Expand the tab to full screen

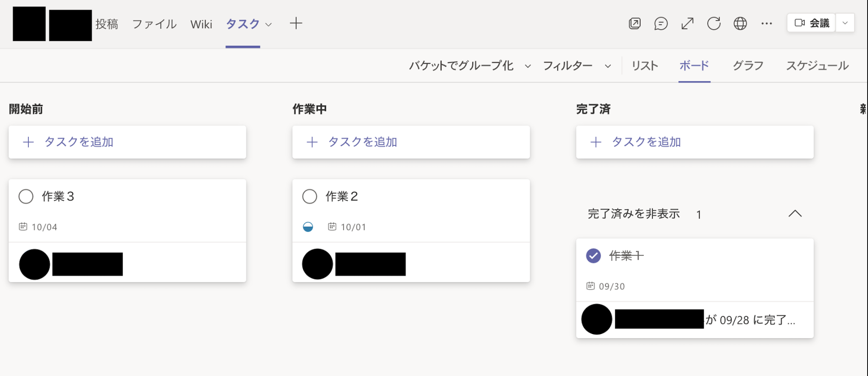pos(687,23)
